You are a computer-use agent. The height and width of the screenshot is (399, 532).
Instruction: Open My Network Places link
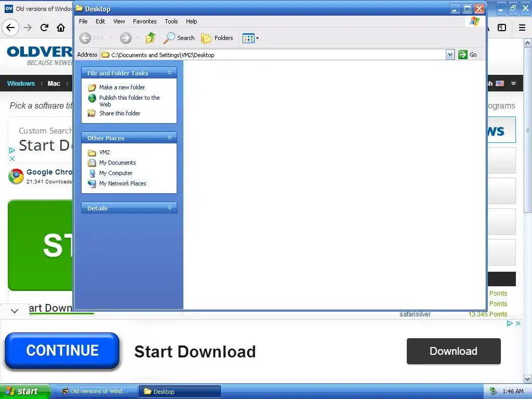(x=123, y=183)
